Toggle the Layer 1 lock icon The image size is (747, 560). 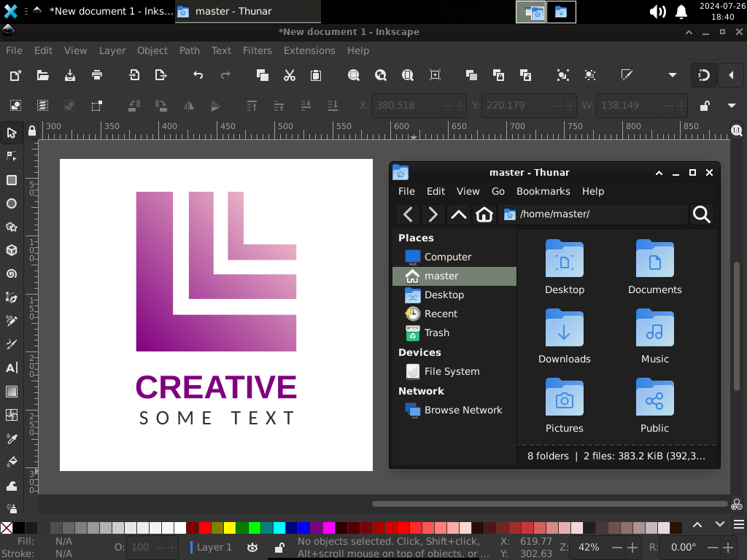pos(279,547)
